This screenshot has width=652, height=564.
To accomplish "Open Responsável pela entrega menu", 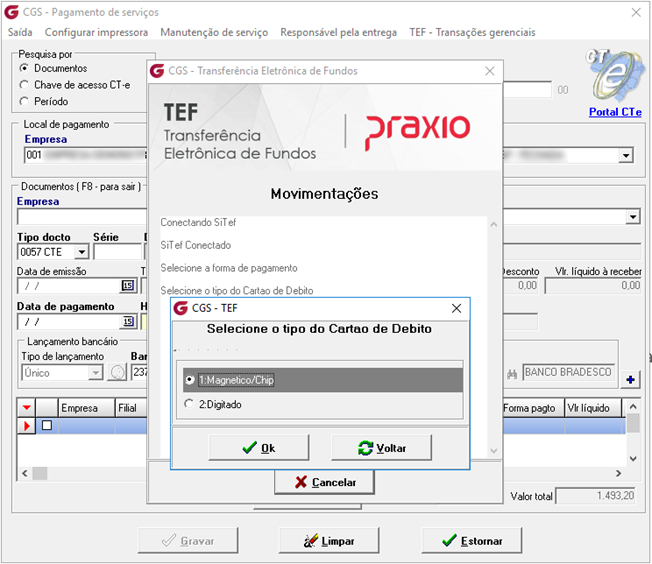I will (338, 32).
